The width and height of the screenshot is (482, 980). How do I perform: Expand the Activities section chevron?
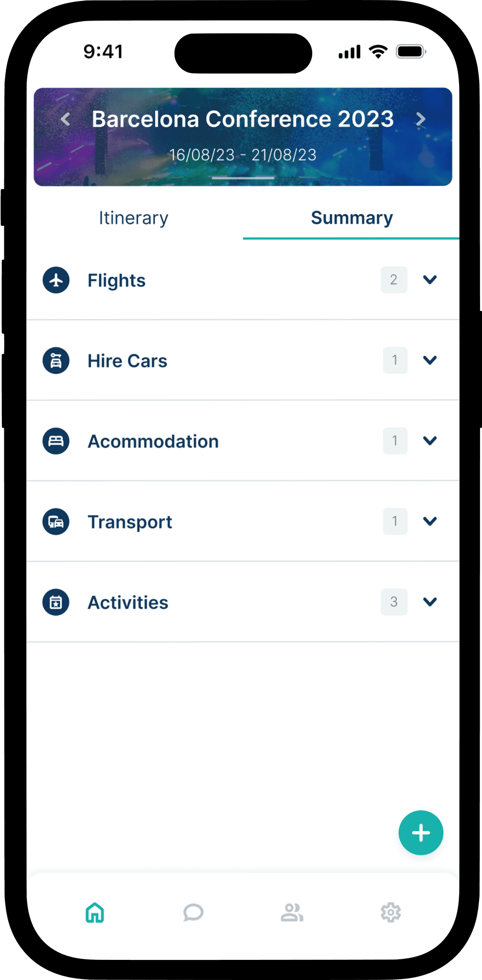click(430, 601)
